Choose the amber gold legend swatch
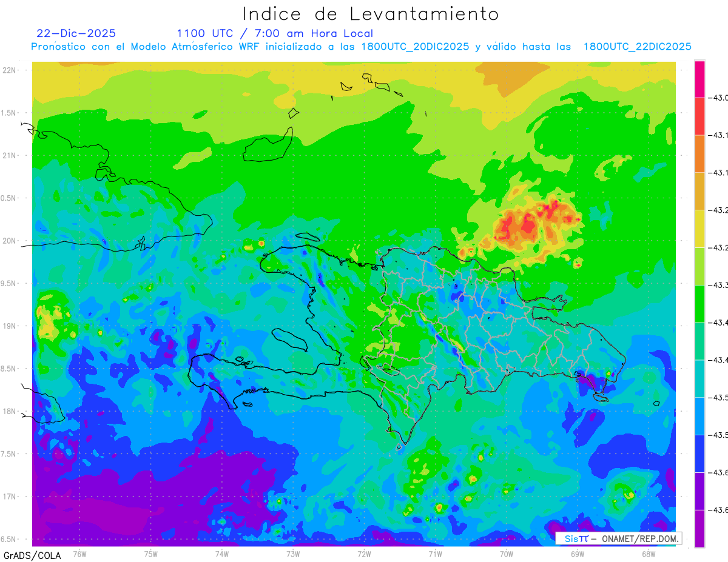The width and height of the screenshot is (728, 562). 699,192
